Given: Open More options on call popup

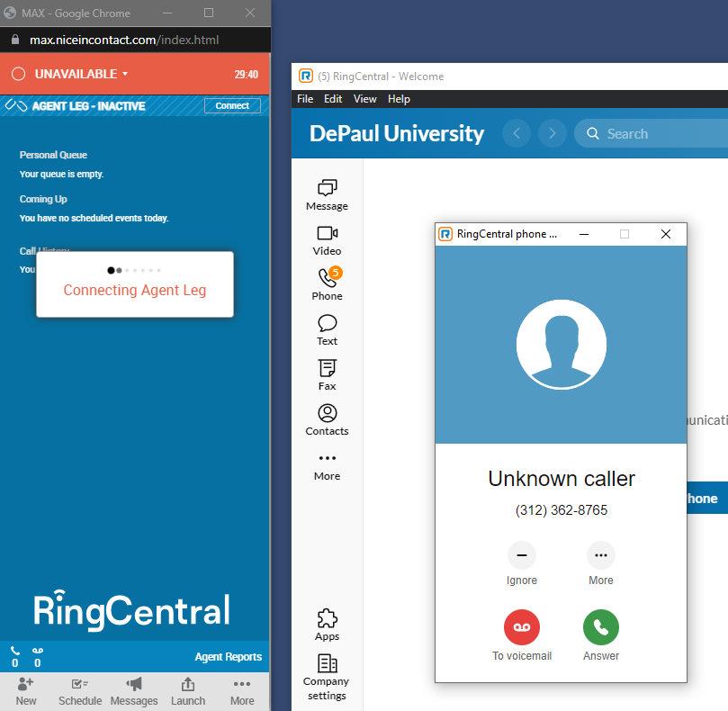Looking at the screenshot, I should tap(600, 555).
